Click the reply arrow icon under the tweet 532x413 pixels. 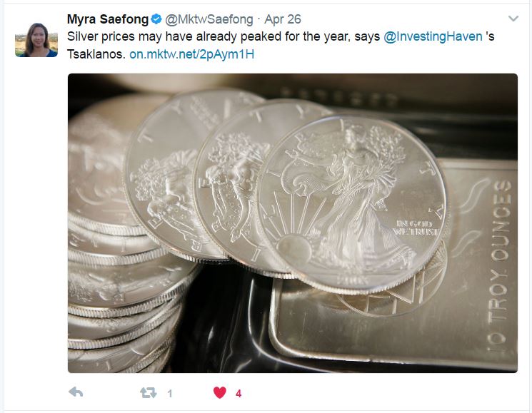tap(76, 392)
